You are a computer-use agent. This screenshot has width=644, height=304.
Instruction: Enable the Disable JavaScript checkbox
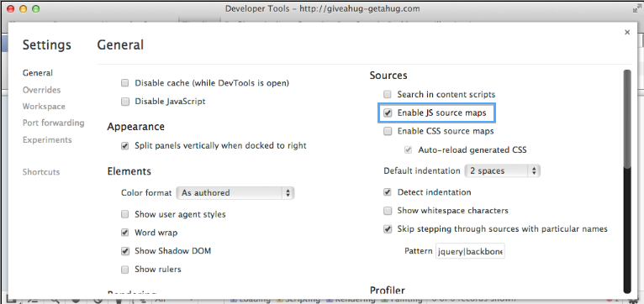tap(125, 102)
